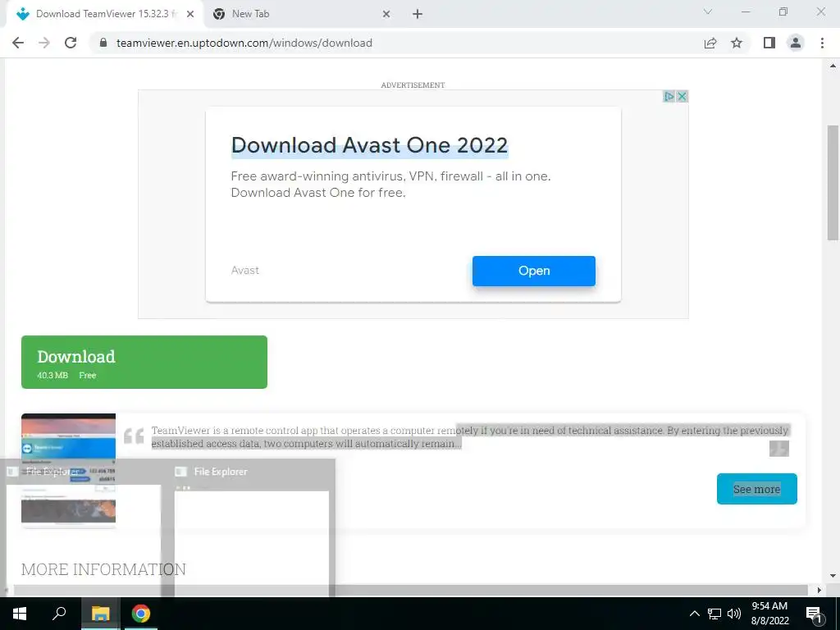Select second File Explorer preview window
Image resolution: width=840 pixels, height=630 pixels.
tap(252, 528)
